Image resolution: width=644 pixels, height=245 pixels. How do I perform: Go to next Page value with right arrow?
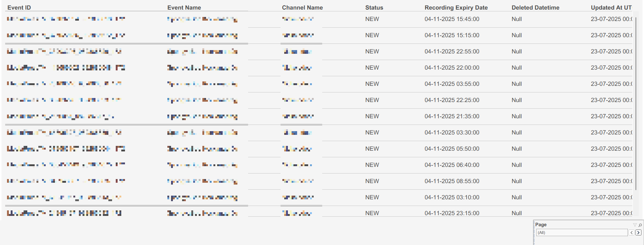638,232
